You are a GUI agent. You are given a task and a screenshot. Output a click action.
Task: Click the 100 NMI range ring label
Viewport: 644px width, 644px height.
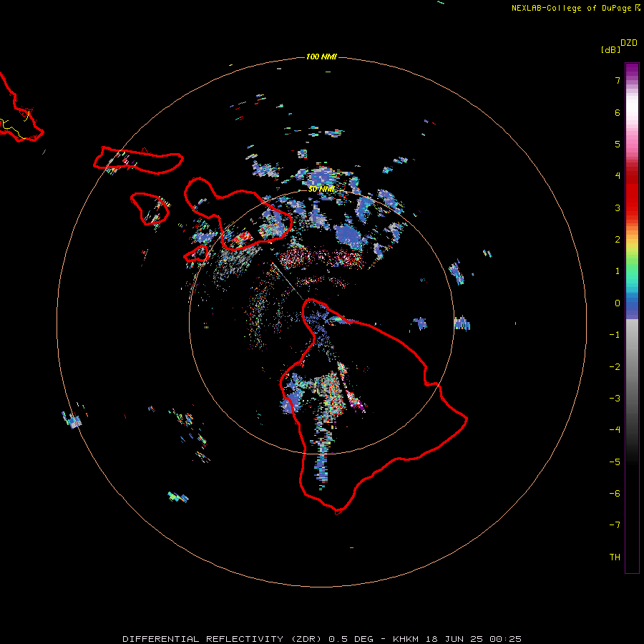[321, 57]
